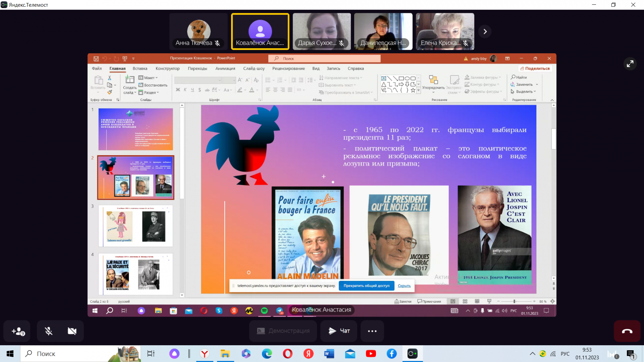The height and width of the screenshot is (362, 644).
Task: Click Заметки notes button in status bar
Action: [403, 302]
